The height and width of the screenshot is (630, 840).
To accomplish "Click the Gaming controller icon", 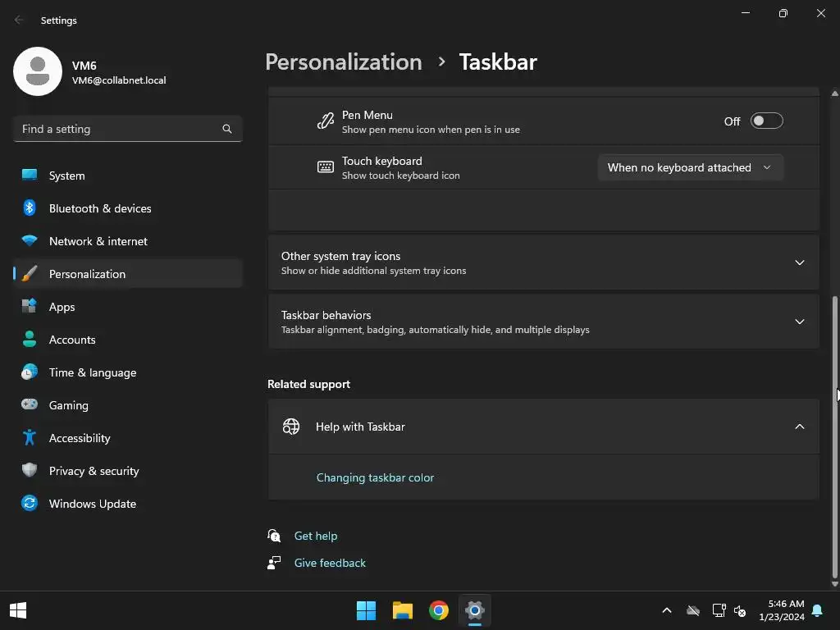I will coord(30,404).
